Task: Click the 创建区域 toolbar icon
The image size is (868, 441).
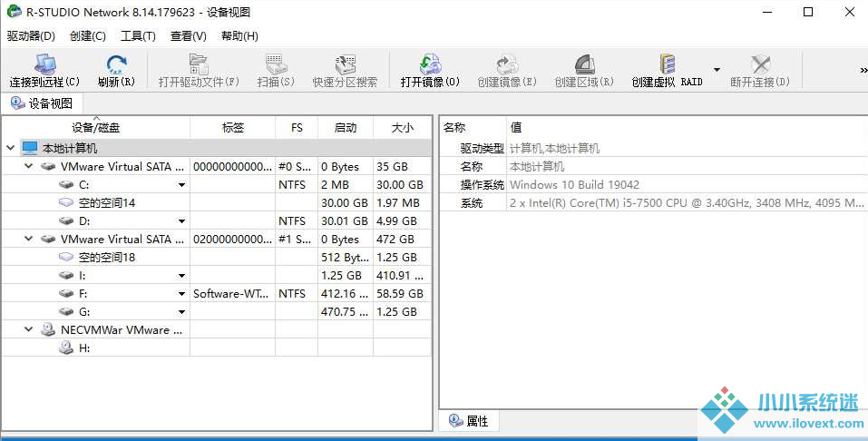Action: [x=584, y=64]
